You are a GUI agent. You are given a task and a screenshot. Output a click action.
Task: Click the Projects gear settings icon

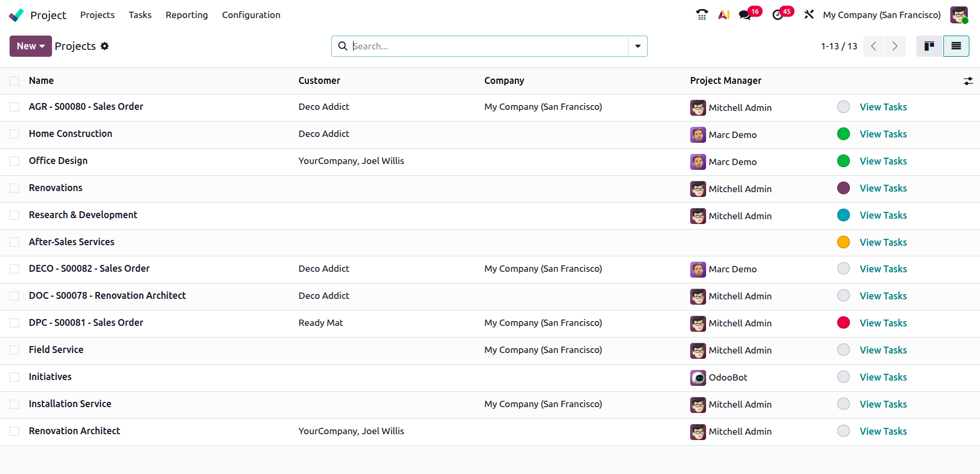105,46
